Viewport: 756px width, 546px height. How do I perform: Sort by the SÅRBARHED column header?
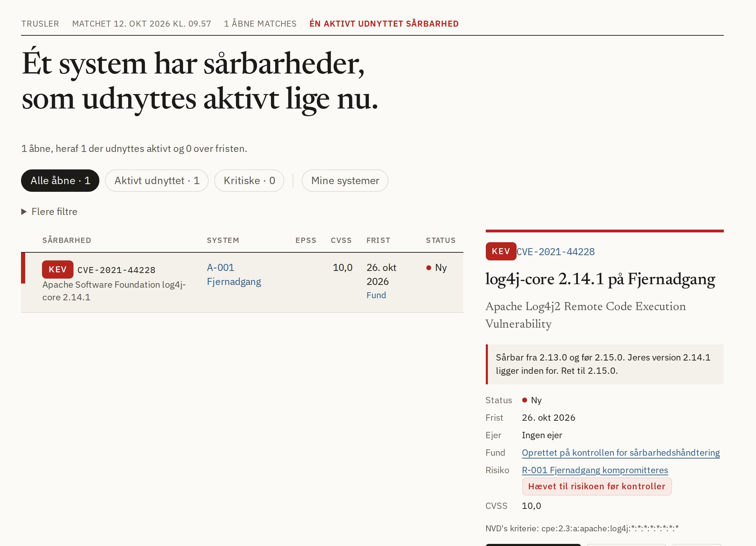point(67,240)
